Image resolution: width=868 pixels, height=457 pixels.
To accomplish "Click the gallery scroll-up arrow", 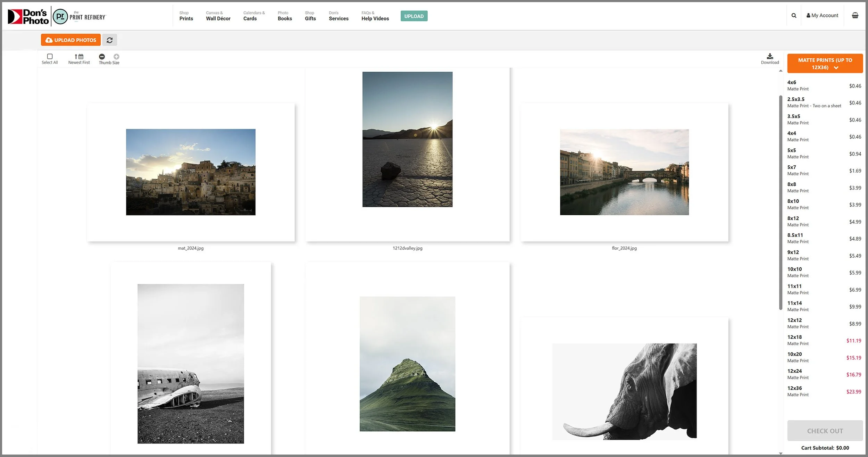I will 781,71.
